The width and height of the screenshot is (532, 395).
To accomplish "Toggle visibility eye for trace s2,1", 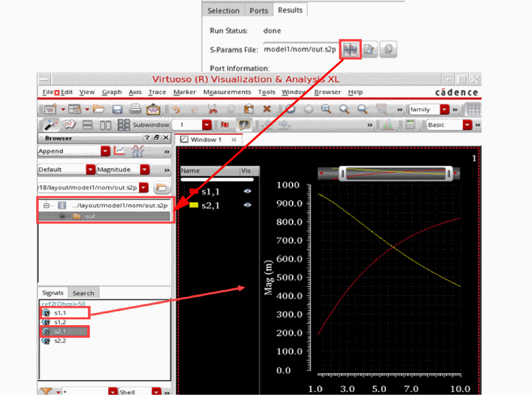I will pyautogui.click(x=247, y=205).
